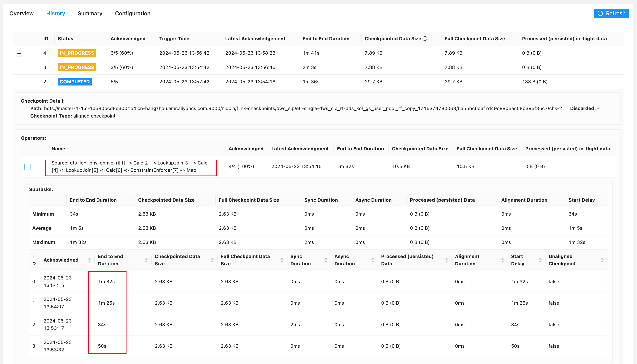Click the Average row label
Viewport: 637px width, 364px height.
click(42, 228)
